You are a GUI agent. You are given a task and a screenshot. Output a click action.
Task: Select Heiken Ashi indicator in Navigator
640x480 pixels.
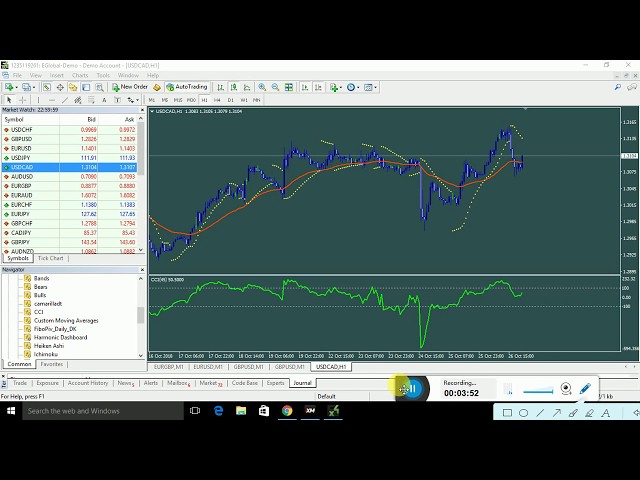coord(48,345)
